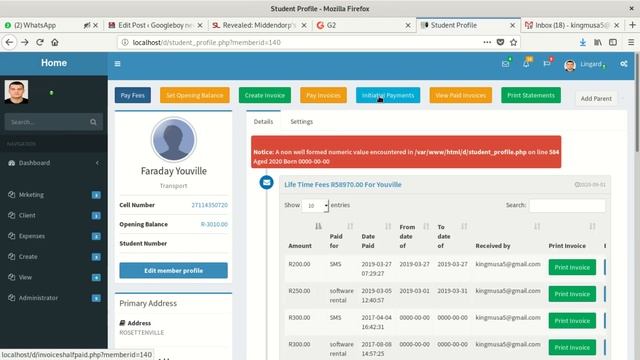The height and width of the screenshot is (360, 640).
Task: Click Edit member profile button
Action: tap(173, 270)
